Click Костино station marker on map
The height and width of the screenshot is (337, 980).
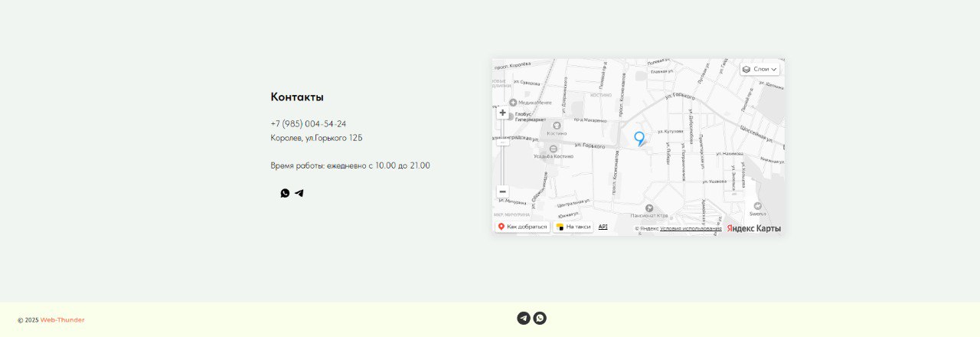pyautogui.click(x=557, y=125)
